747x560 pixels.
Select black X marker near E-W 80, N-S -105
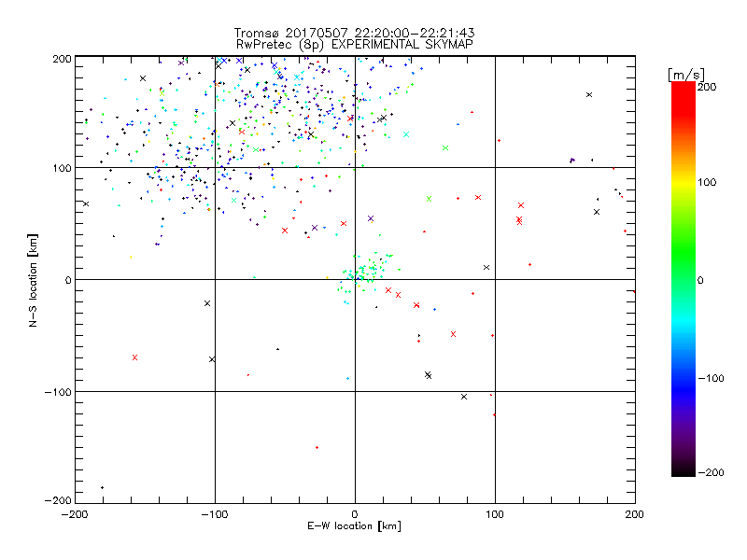(x=464, y=397)
